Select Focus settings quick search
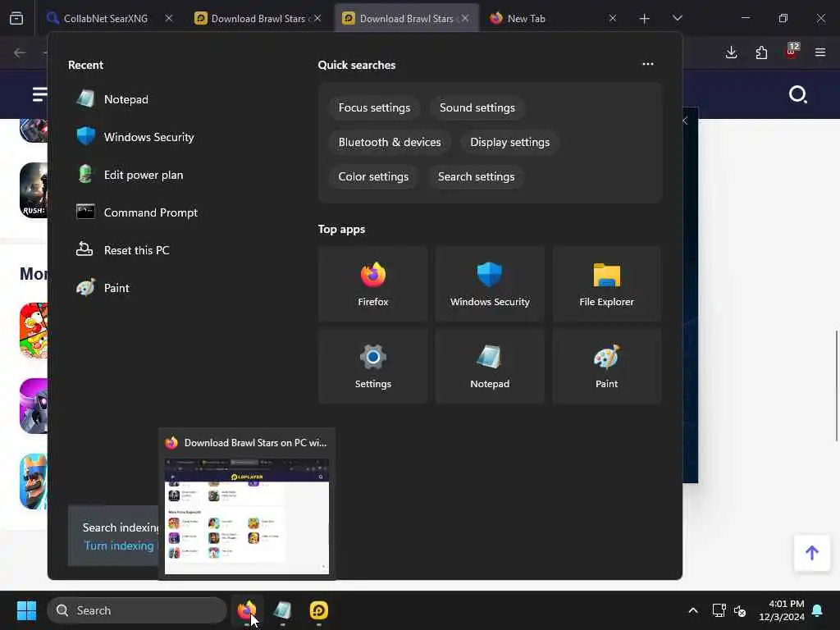Screen dimensions: 840x630 tap(374, 107)
